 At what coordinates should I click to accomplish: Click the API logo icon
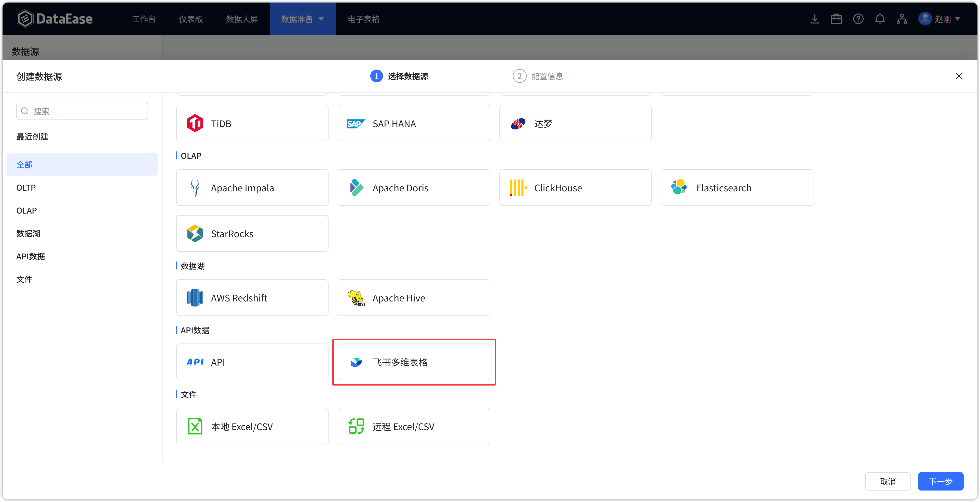195,362
